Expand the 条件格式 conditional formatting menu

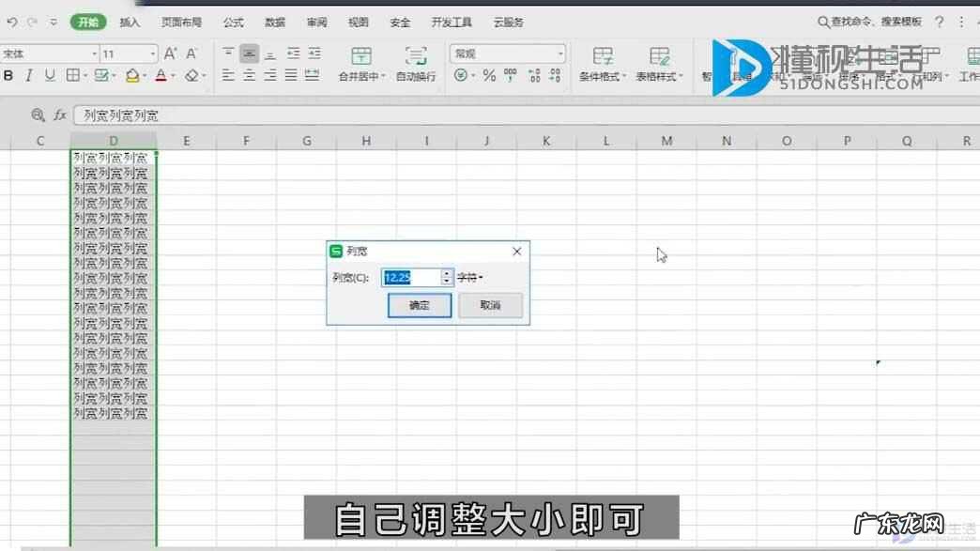pyautogui.click(x=601, y=77)
